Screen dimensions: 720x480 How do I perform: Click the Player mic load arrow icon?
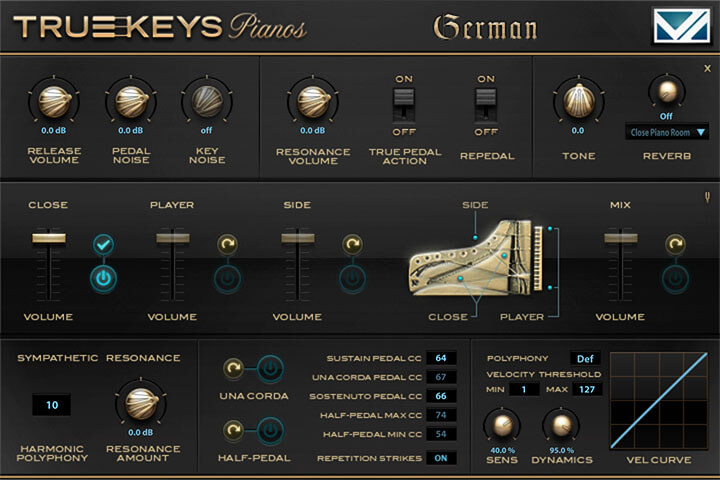point(227,244)
